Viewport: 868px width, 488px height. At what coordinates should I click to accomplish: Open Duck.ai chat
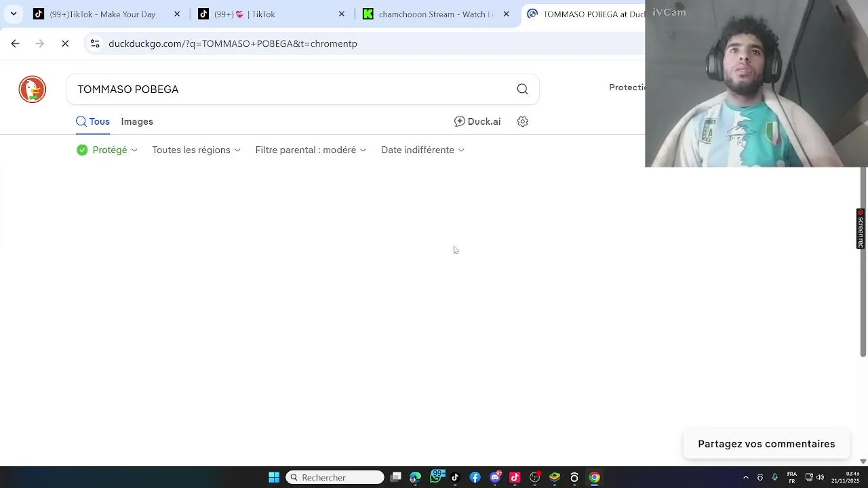pos(477,121)
